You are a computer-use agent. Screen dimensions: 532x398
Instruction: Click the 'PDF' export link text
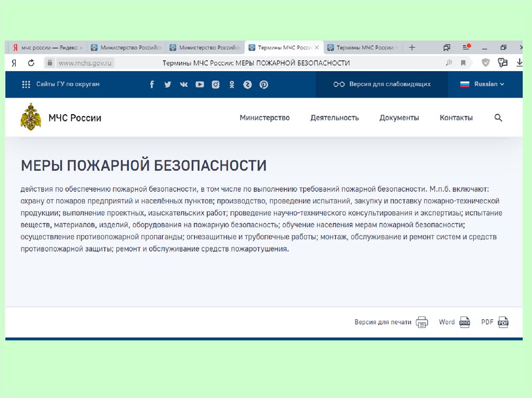pyautogui.click(x=487, y=322)
